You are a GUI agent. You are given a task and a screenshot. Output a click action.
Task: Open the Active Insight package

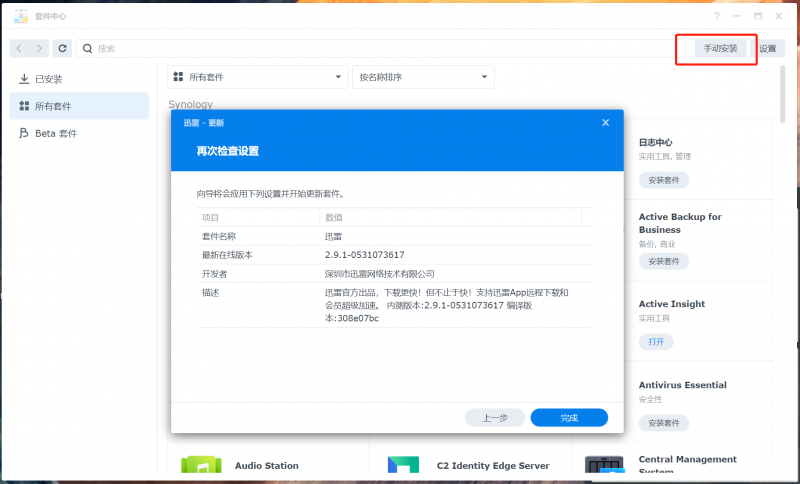(656, 342)
